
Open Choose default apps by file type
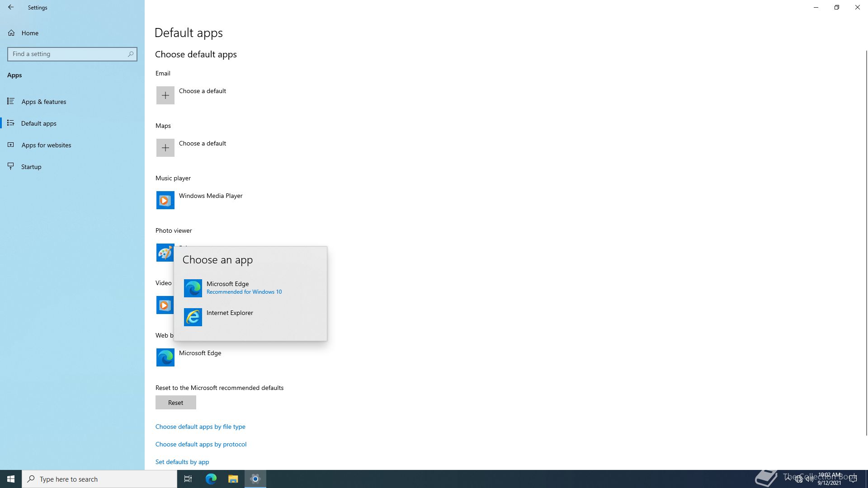(x=200, y=427)
